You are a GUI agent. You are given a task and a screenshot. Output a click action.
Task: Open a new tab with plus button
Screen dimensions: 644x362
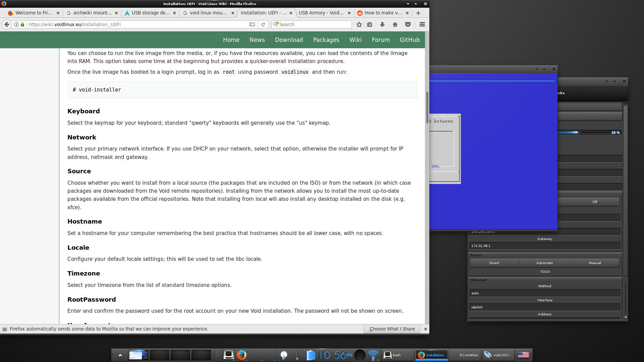pos(418,13)
